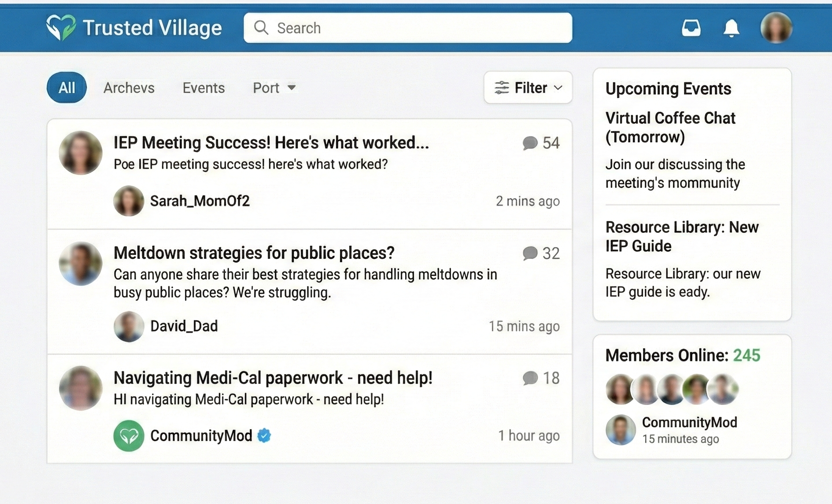Expand filter options next to Filter label
Viewport: 832px width, 504px height.
558,88
